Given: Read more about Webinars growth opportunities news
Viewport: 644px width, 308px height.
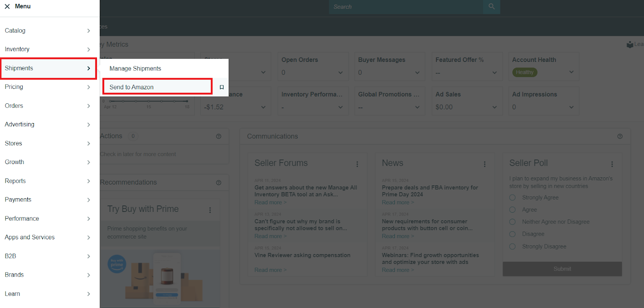Looking at the screenshot, I should 398,270.
